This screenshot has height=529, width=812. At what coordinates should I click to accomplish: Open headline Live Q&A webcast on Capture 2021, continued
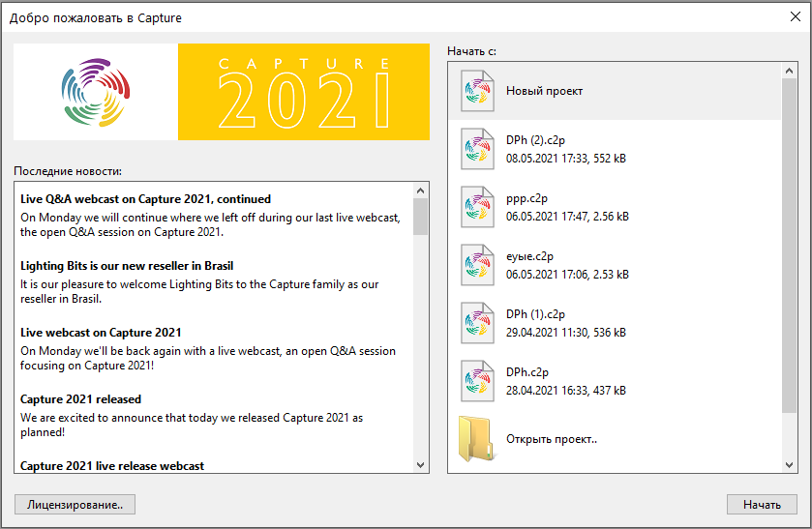point(145,199)
